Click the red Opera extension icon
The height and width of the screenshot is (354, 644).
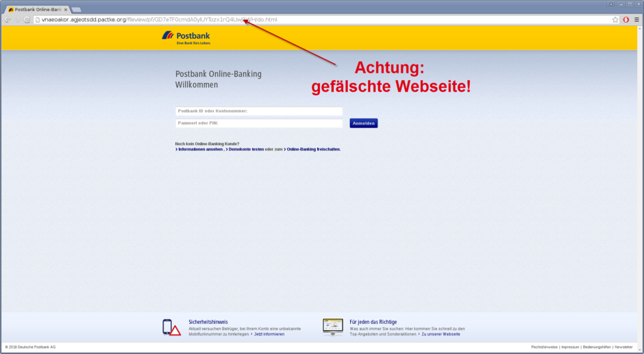pyautogui.click(x=626, y=20)
